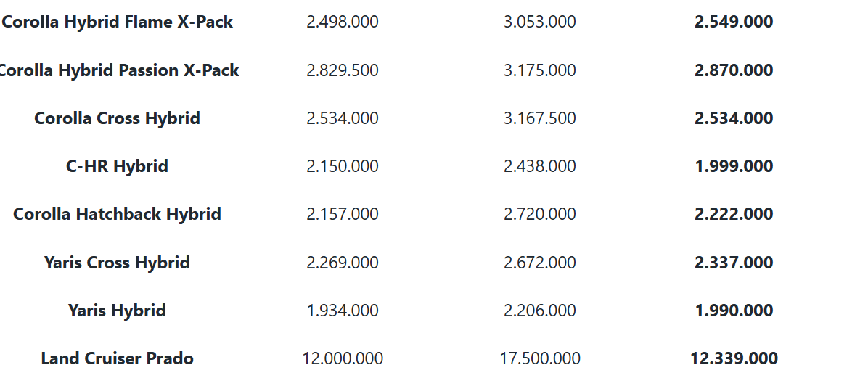Click the 2.498.000 price in the first row
Screen dimensions: 868x386
pyautogui.click(x=343, y=22)
